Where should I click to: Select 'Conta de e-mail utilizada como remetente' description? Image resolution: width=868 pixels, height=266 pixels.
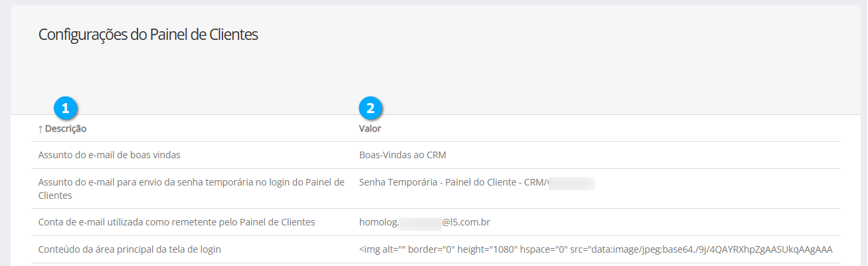click(x=177, y=222)
